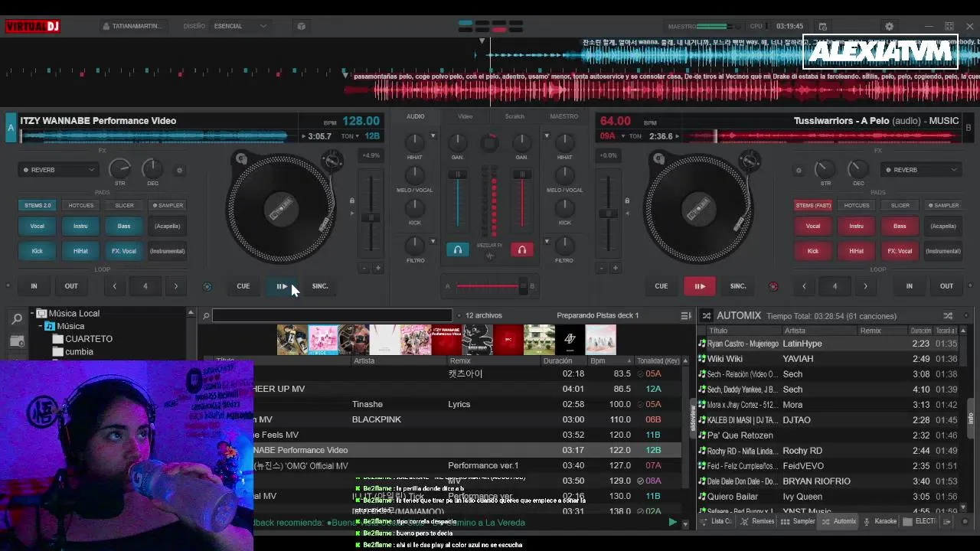Click deck A pitch fader handle

[x=371, y=218]
